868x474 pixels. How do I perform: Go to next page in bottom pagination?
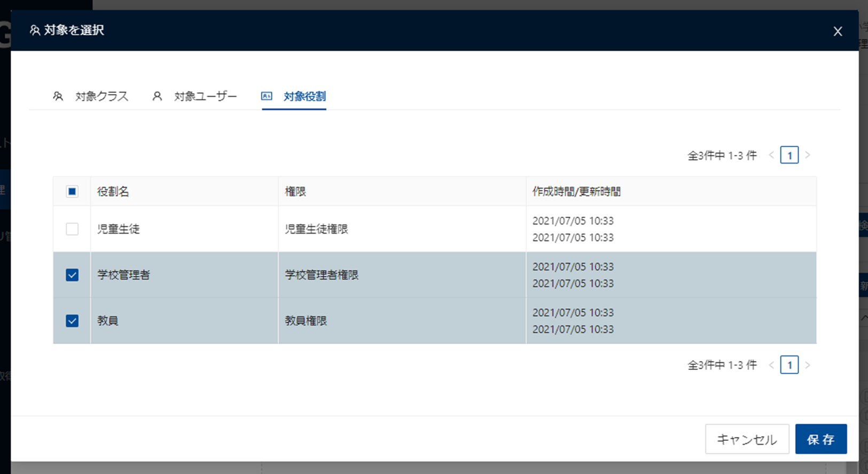pos(808,366)
